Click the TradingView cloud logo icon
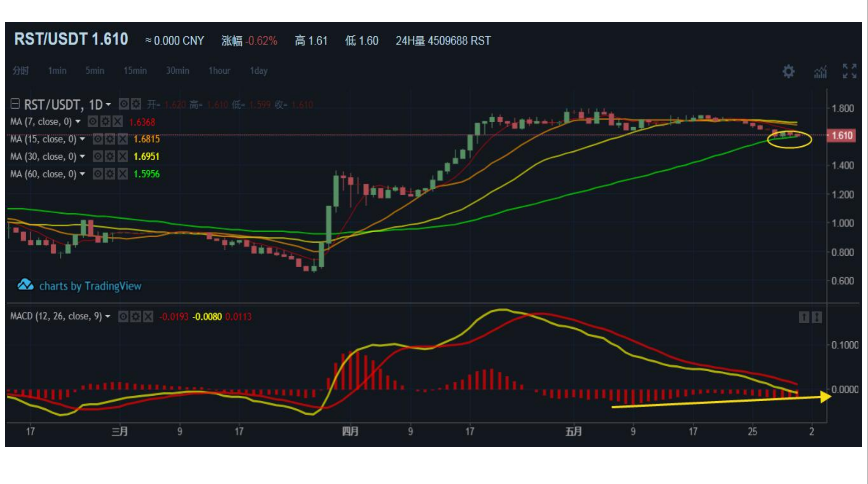This screenshot has height=484, width=868. coord(25,285)
